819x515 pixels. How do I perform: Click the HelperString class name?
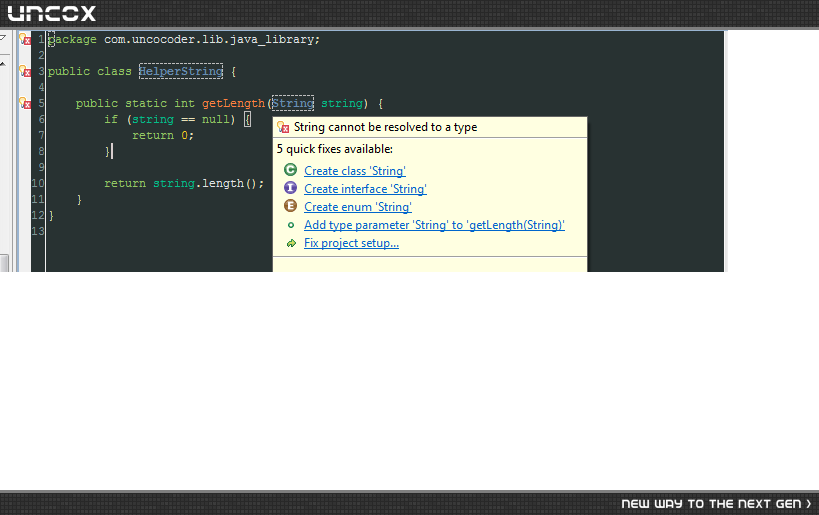coord(181,71)
